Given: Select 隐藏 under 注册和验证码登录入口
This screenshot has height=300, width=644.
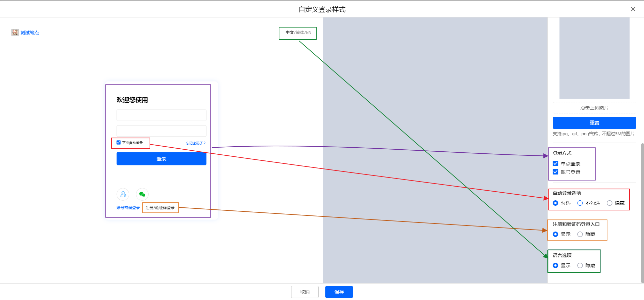Looking at the screenshot, I should 580,234.
